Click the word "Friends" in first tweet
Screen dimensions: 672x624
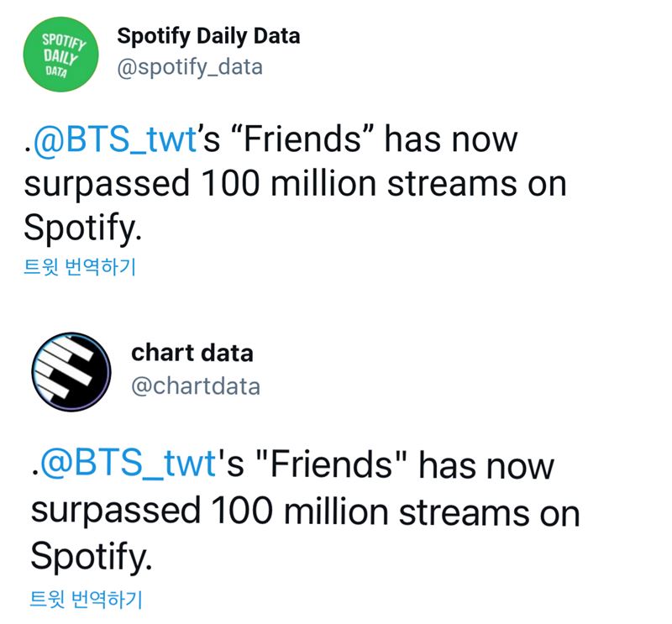[x=302, y=139]
